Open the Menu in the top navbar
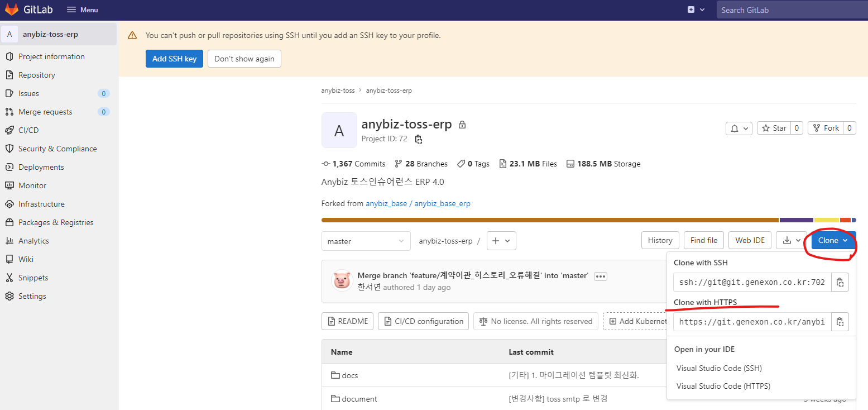The image size is (868, 410). (82, 9)
